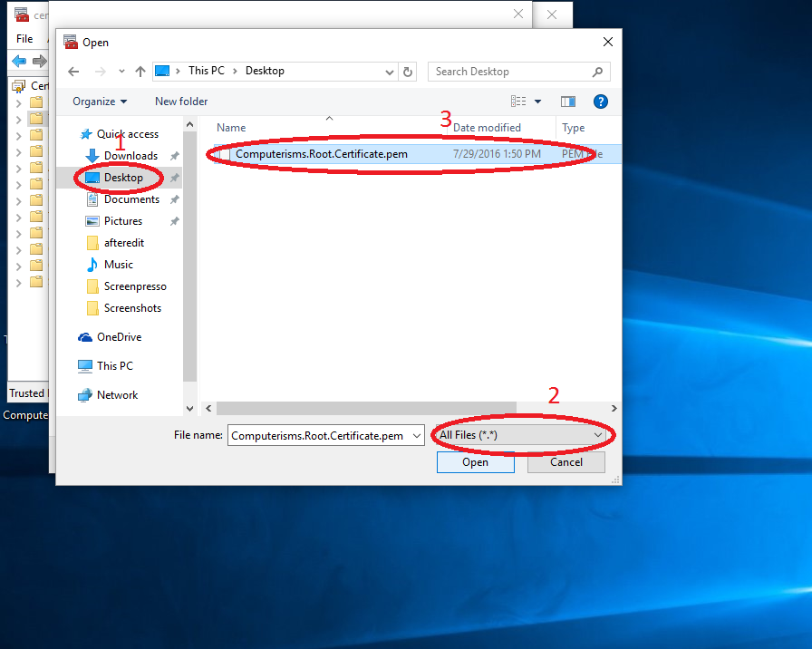Image resolution: width=812 pixels, height=649 pixels.
Task: Click the forward arrow in the certmgr window toolbar
Action: 39,61
